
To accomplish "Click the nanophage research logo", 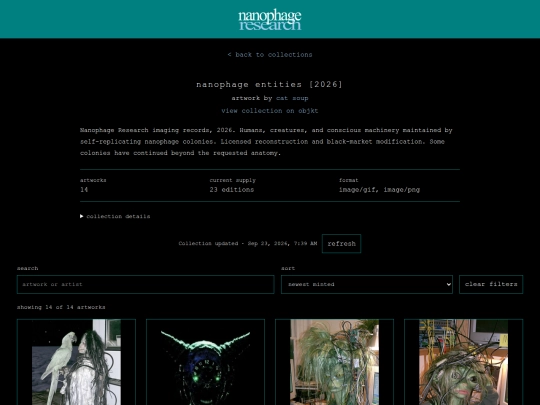I will point(270,20).
